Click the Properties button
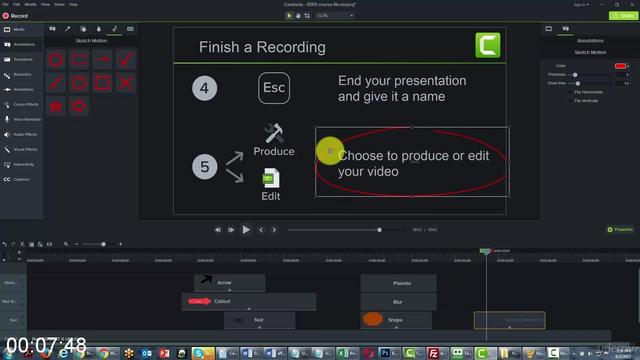The image size is (640, 360). pyautogui.click(x=620, y=230)
